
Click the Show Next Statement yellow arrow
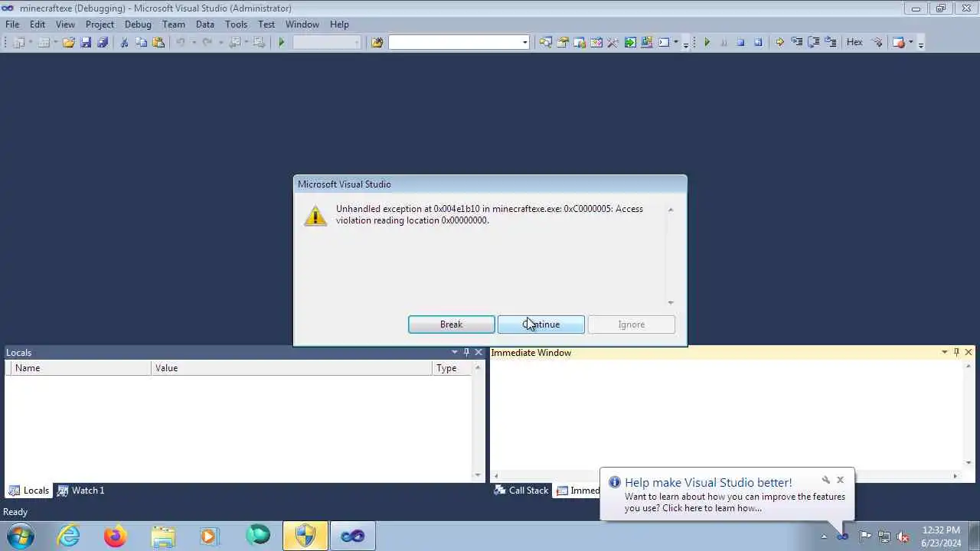[779, 42]
